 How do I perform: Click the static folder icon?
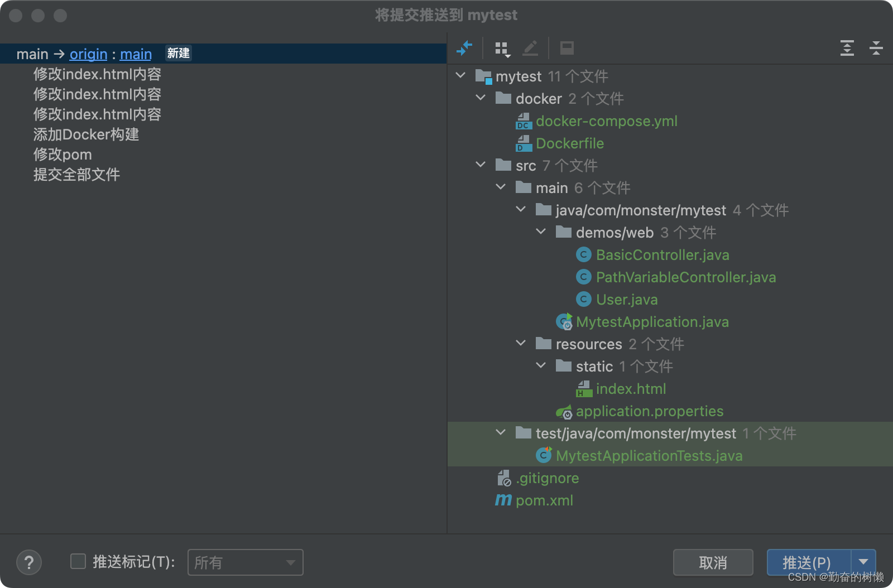[564, 366]
